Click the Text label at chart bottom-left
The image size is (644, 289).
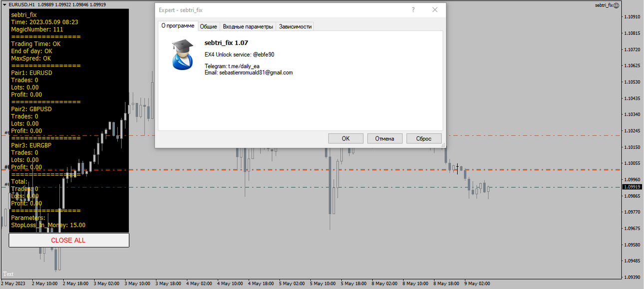8,274
